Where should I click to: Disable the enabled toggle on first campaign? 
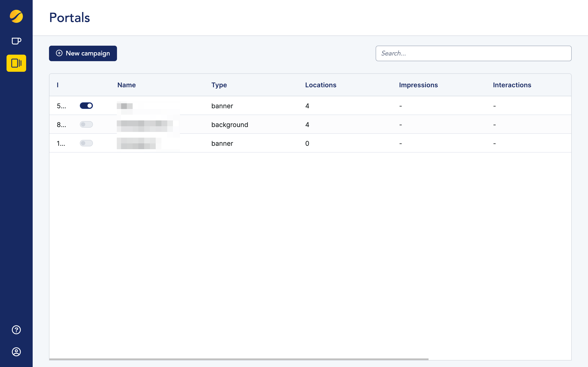(86, 106)
